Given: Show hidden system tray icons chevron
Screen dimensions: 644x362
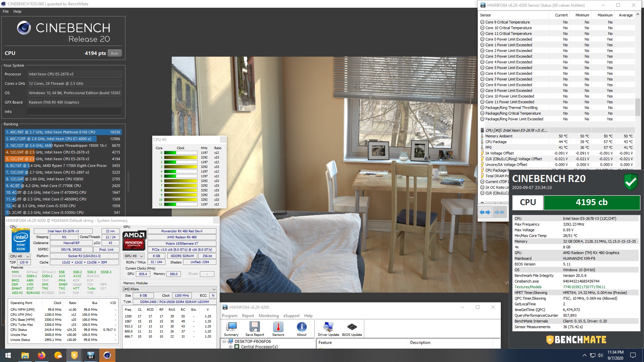Looking at the screenshot, I should (x=585, y=355).
